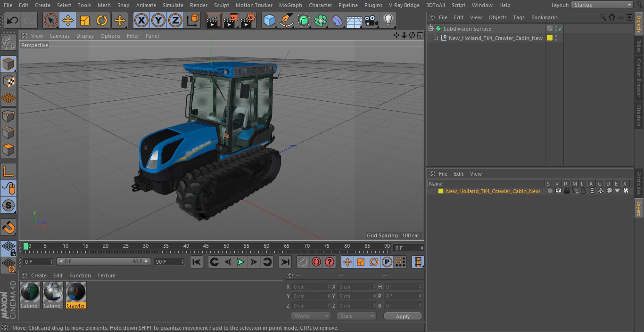Switch to Edges mode
644x332 pixels.
click(8, 133)
